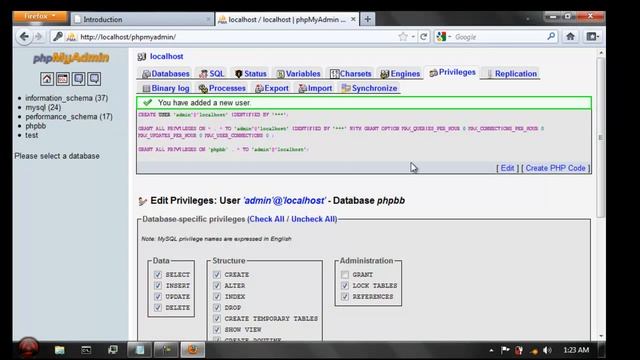Click the bookmarks menu button at toolbar end

[x=592, y=37]
